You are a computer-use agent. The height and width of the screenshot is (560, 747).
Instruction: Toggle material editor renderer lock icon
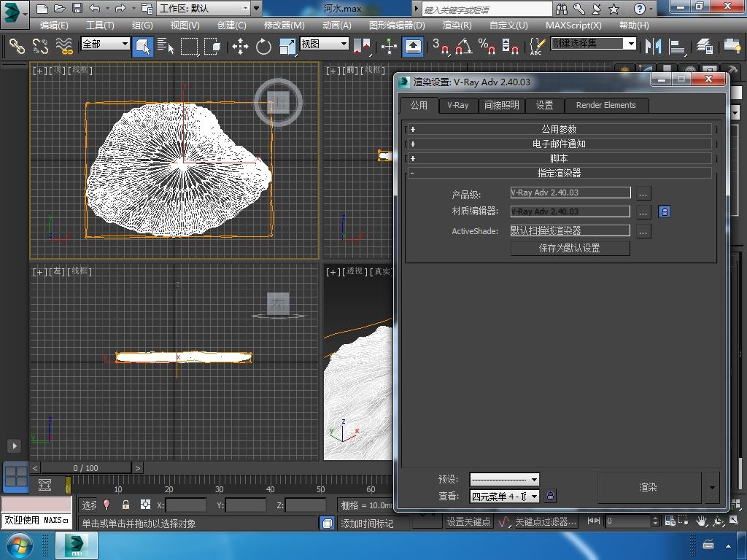click(x=664, y=211)
